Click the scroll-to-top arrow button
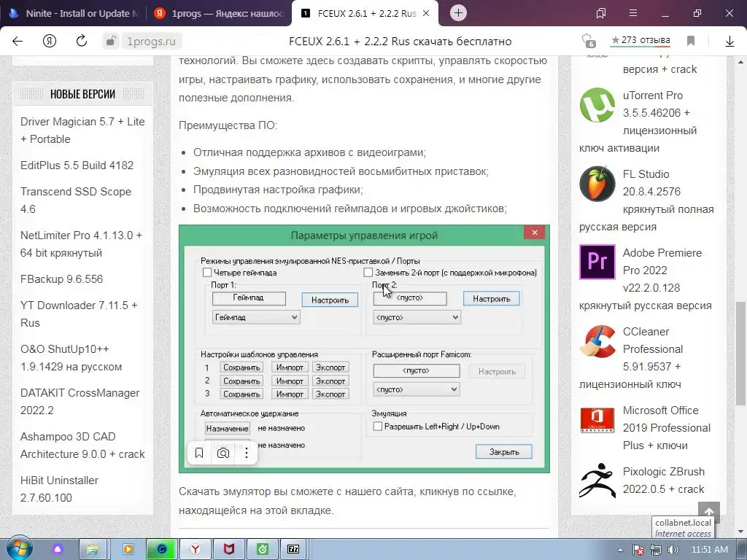The height and width of the screenshot is (560, 747). [709, 511]
